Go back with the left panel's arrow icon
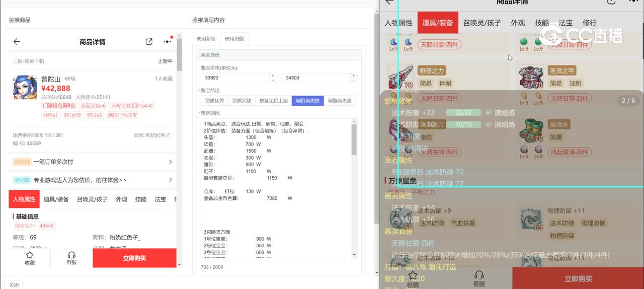This screenshot has width=644, height=289. tap(17, 42)
